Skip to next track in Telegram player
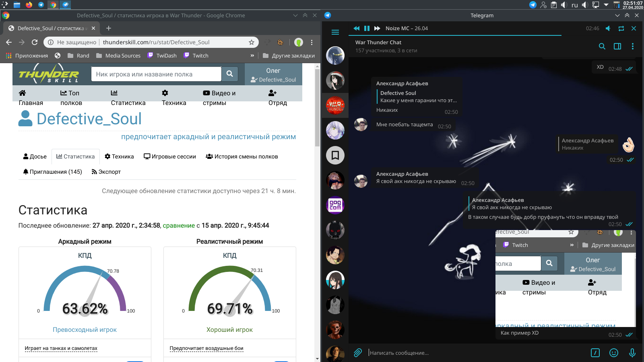The height and width of the screenshot is (362, 644). [377, 28]
